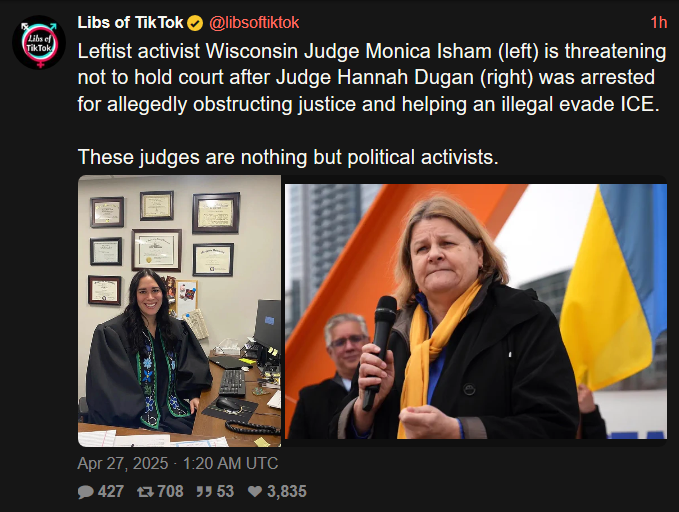Click the heart likes icon
Image resolution: width=679 pixels, height=512 pixels.
click(255, 491)
